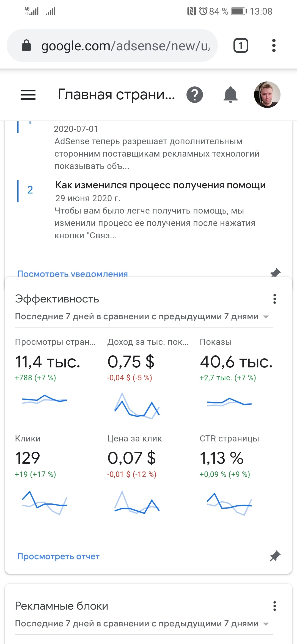297x644 pixels.
Task: Click the Просмотреть отчет link
Action: tap(58, 556)
